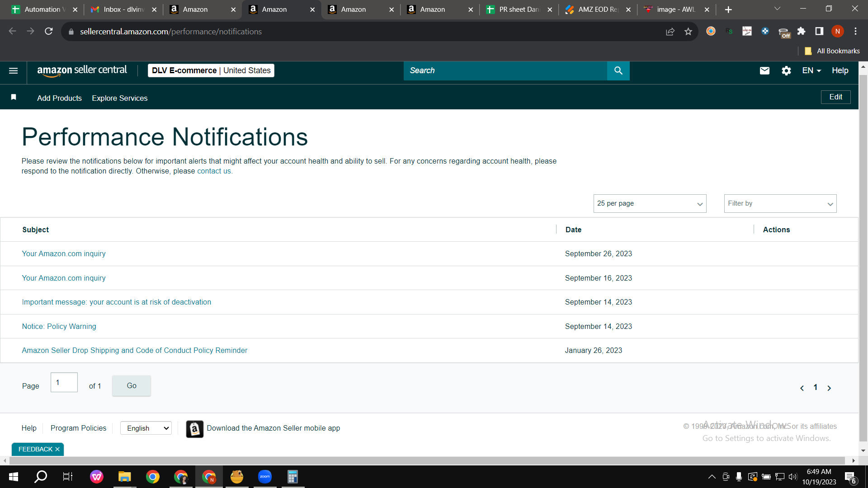The image size is (868, 488).
Task: Go back in browser history
Action: [13, 31]
